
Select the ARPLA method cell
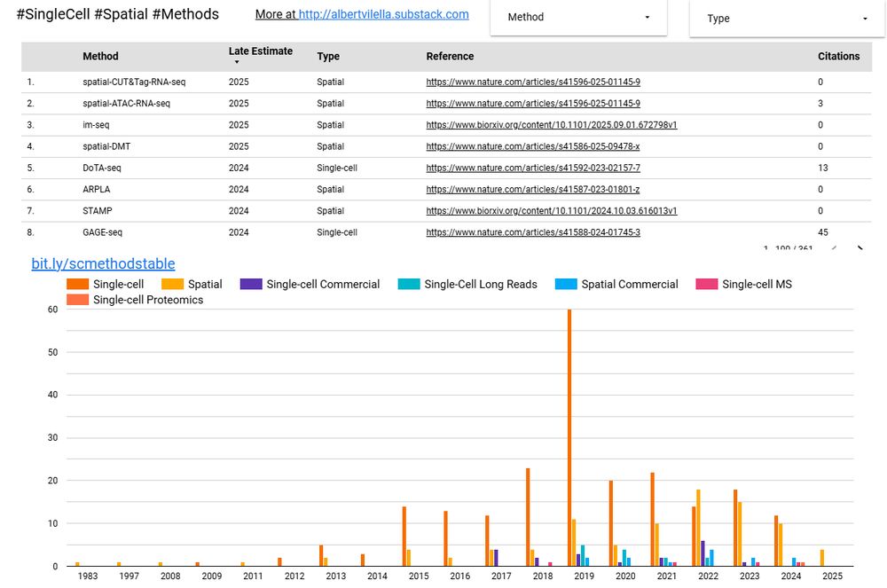click(x=96, y=190)
